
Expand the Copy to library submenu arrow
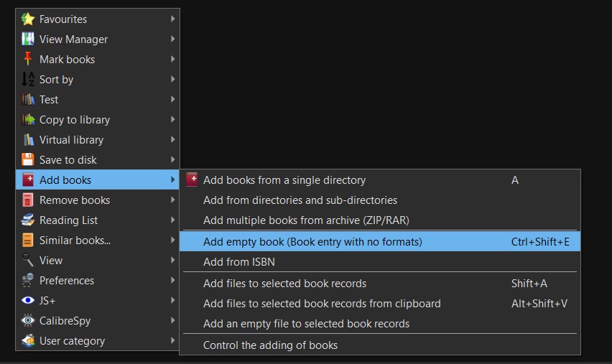(x=173, y=120)
